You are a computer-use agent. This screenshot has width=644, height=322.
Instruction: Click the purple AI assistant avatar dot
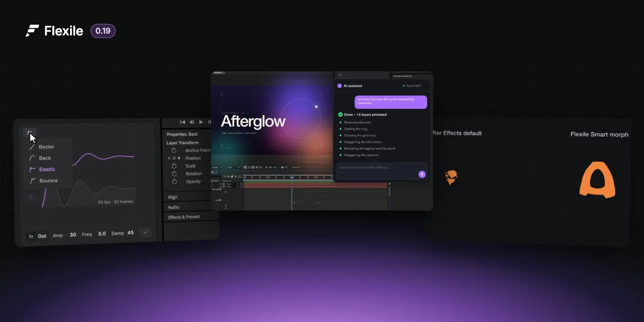(339, 86)
